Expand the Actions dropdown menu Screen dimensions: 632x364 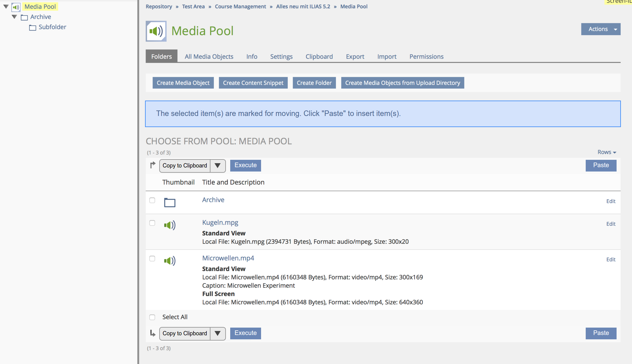(601, 29)
